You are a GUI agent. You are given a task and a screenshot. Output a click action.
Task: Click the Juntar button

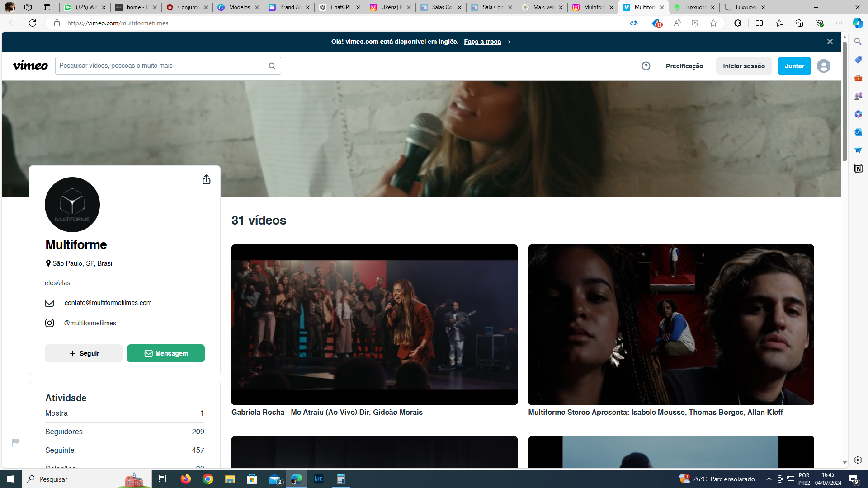pyautogui.click(x=794, y=66)
